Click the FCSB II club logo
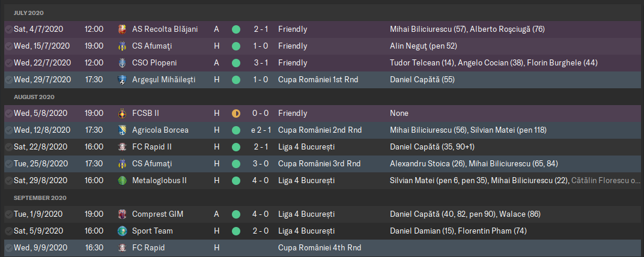 tap(121, 113)
